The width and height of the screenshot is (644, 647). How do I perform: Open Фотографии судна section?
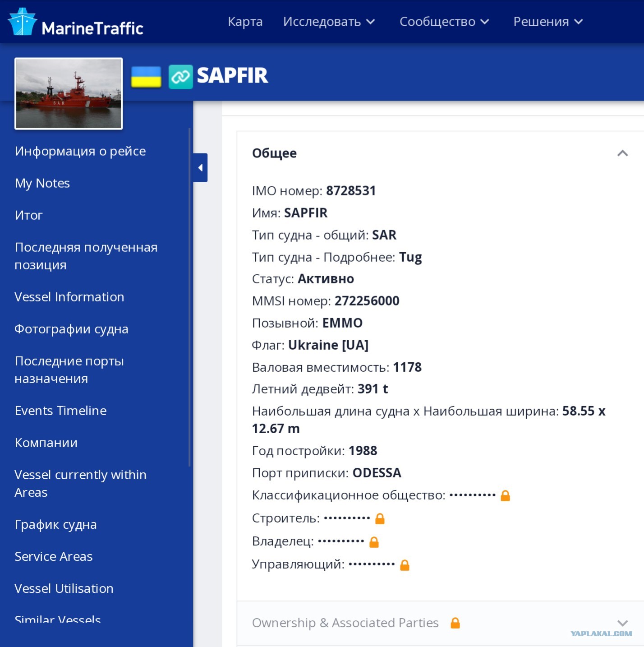point(72,329)
